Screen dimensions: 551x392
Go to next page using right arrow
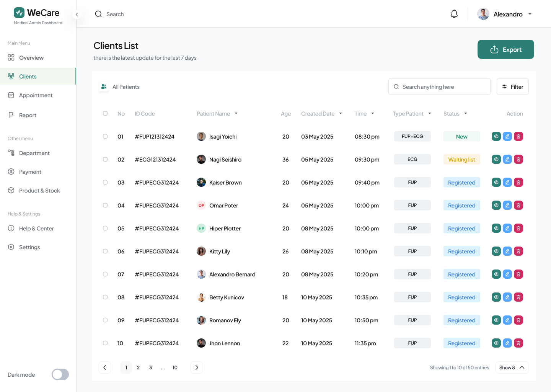197,367
